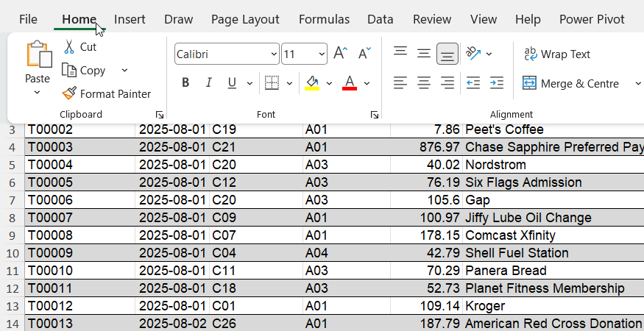The width and height of the screenshot is (644, 331).
Task: Select cell C07 in T00008 row
Action: tap(256, 235)
